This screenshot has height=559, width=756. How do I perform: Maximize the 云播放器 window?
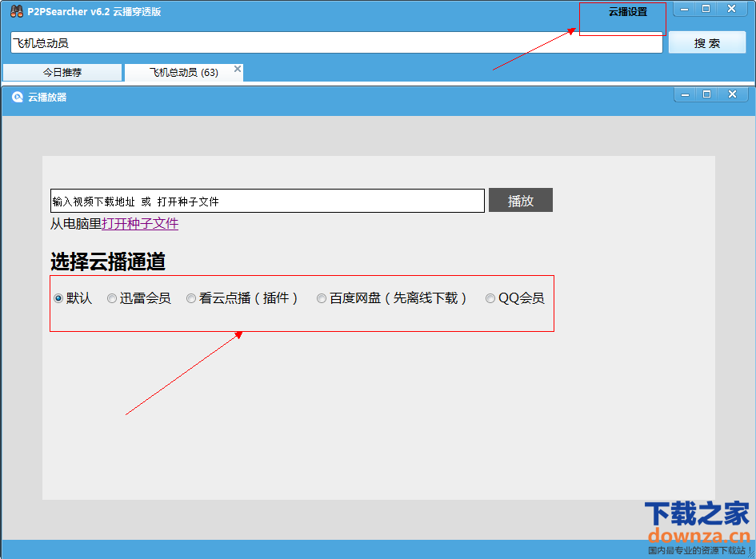(x=707, y=94)
